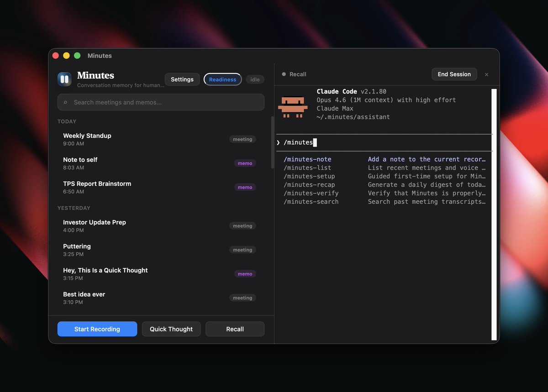This screenshot has width=548, height=392.
Task: Click the memo tag on Note to self
Action: pyautogui.click(x=245, y=163)
